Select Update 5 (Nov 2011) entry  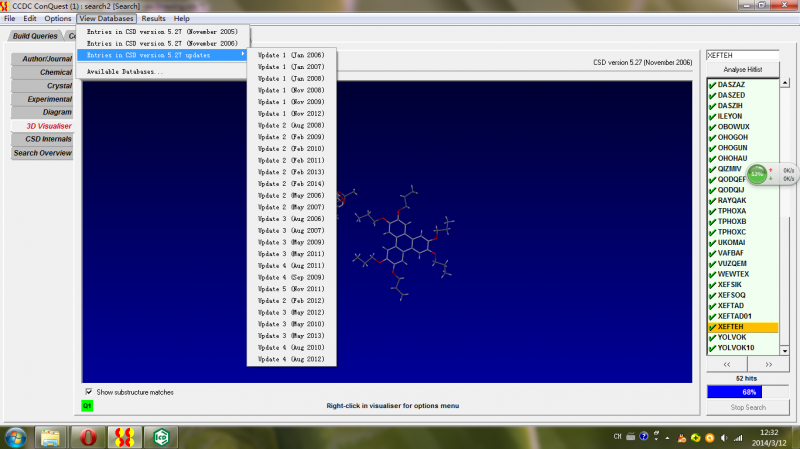[291, 289]
